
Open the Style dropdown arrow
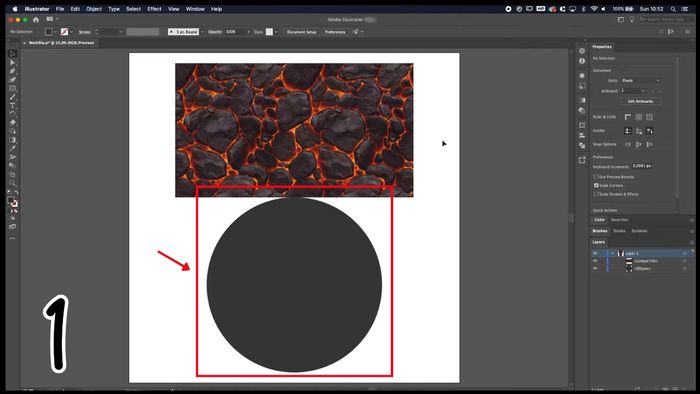(276, 32)
